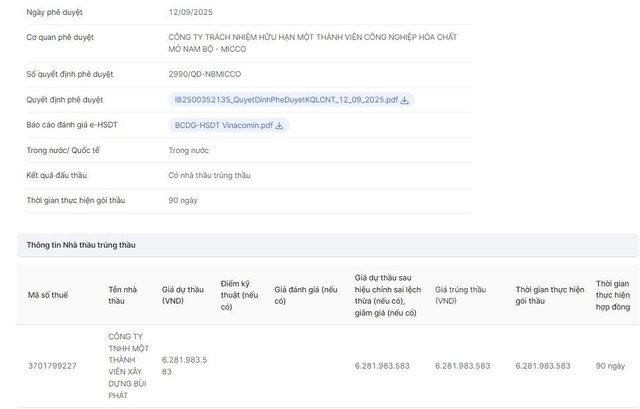
Task: Click the 'Thông tin Nhà thầu trúng thầu' section header
Action: (81, 244)
